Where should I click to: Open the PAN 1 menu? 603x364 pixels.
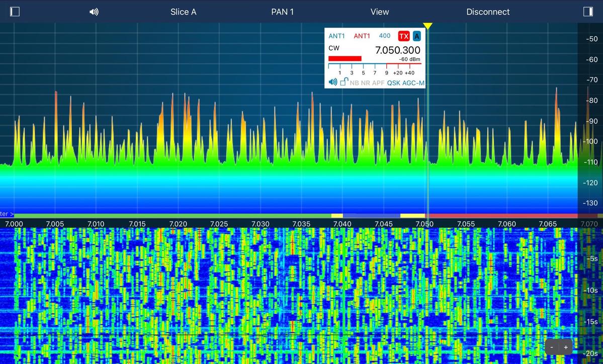pyautogui.click(x=282, y=12)
